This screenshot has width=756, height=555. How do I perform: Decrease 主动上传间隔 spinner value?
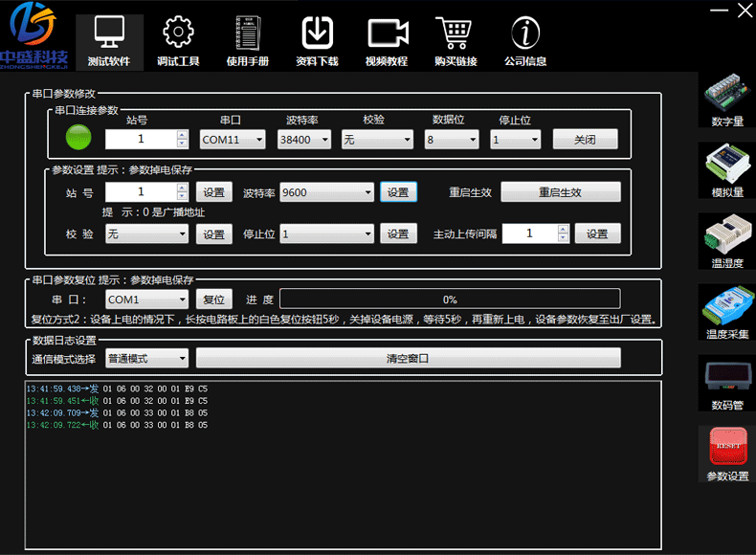click(x=563, y=238)
